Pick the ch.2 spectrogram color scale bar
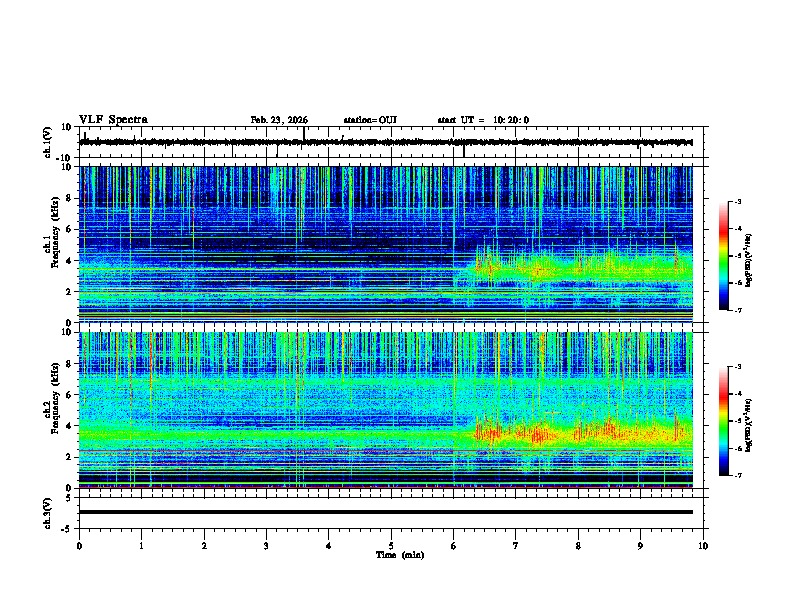 [x=724, y=421]
